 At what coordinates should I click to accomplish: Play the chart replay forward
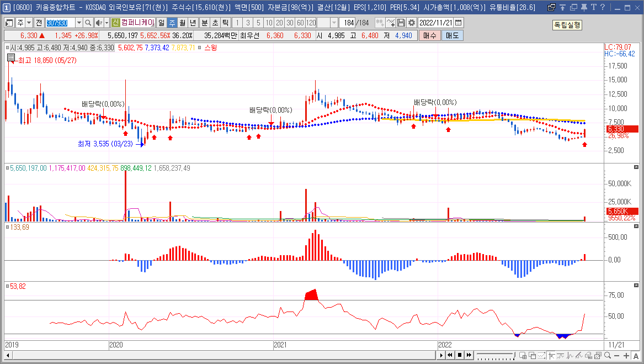pyautogui.click(x=441, y=355)
